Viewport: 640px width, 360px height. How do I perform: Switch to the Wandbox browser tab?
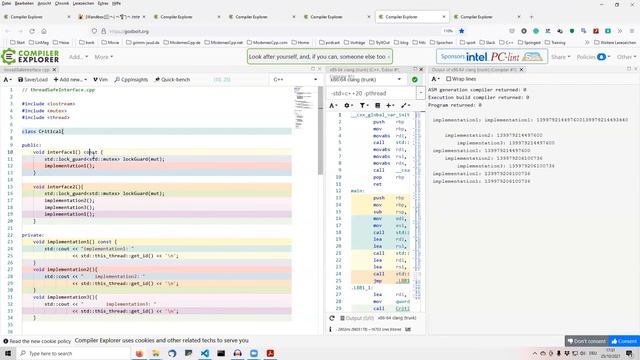click(112, 17)
